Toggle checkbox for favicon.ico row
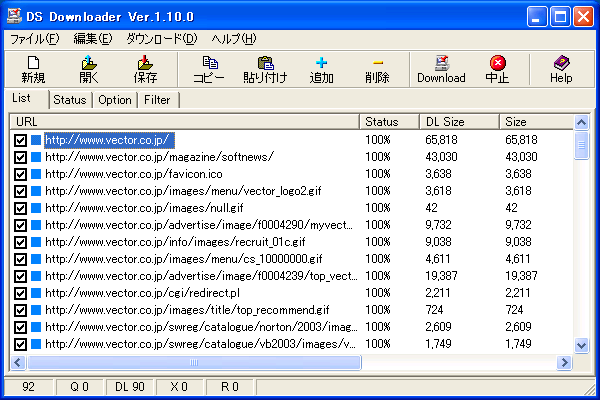This screenshot has height=400, width=600. pyautogui.click(x=20, y=174)
